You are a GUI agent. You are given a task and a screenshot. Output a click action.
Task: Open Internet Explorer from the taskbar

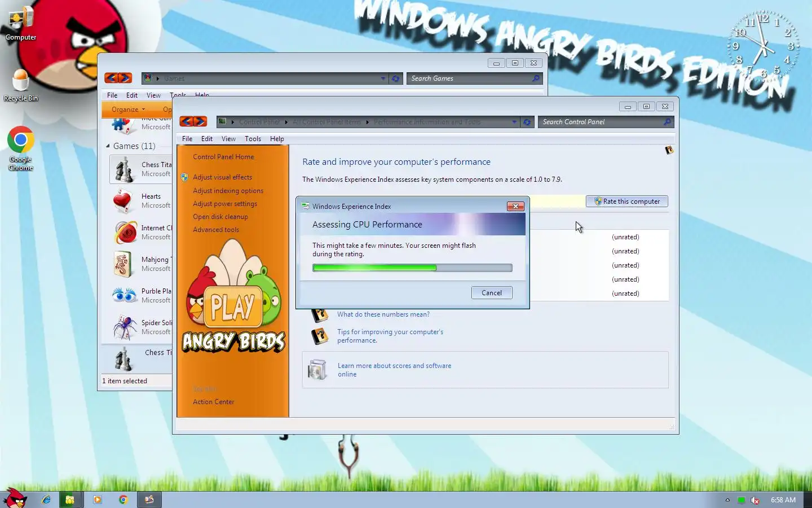(x=46, y=500)
